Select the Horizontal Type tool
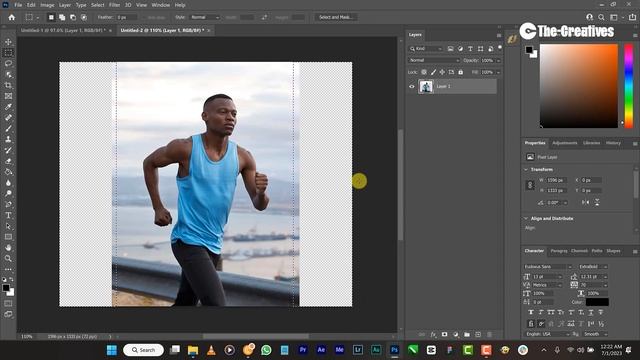This screenshot has width=640, height=360. (8, 215)
